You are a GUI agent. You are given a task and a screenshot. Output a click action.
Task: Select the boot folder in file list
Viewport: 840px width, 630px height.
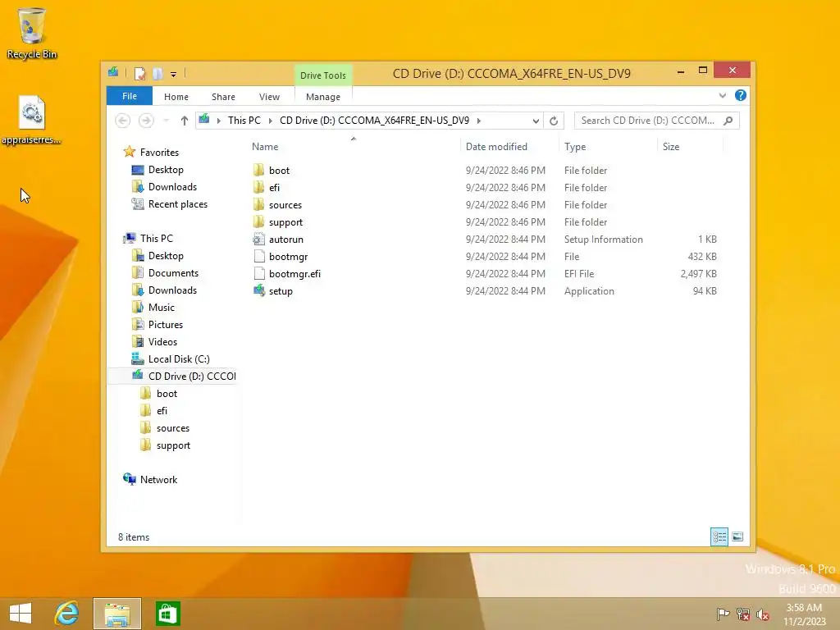click(279, 171)
